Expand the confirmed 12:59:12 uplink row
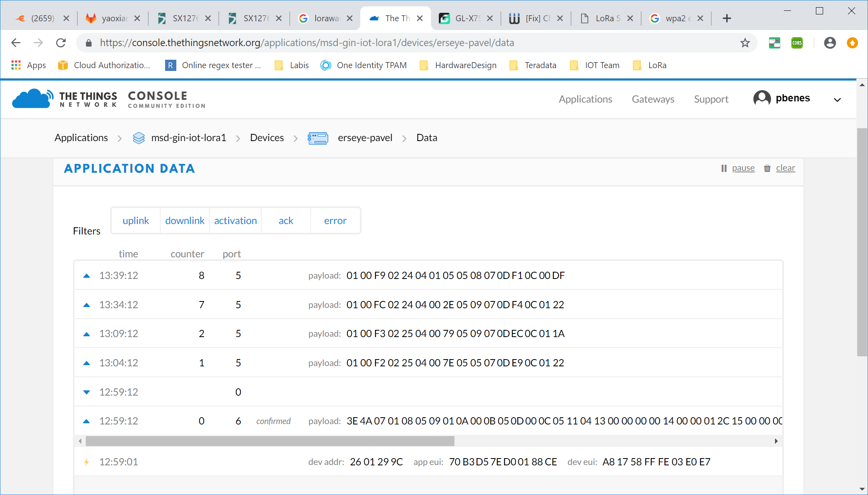The width and height of the screenshot is (868, 495). coord(428,421)
